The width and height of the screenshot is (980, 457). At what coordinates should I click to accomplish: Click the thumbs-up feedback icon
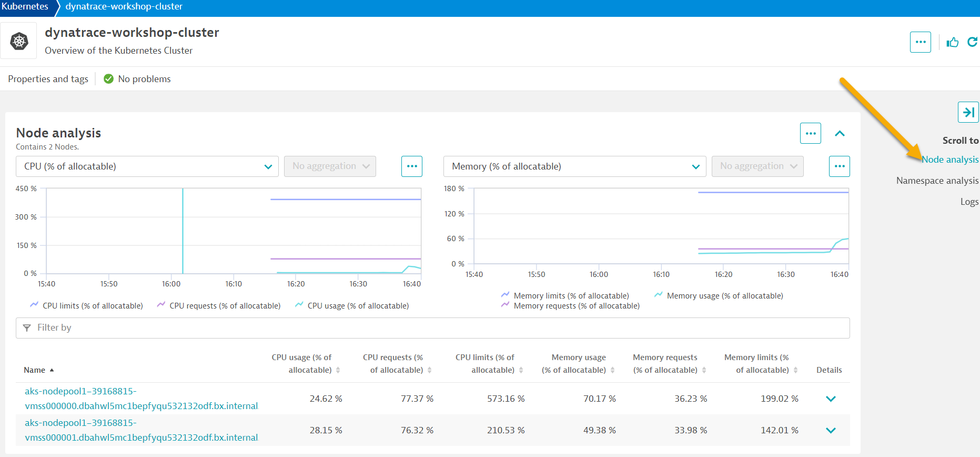pyautogui.click(x=952, y=42)
